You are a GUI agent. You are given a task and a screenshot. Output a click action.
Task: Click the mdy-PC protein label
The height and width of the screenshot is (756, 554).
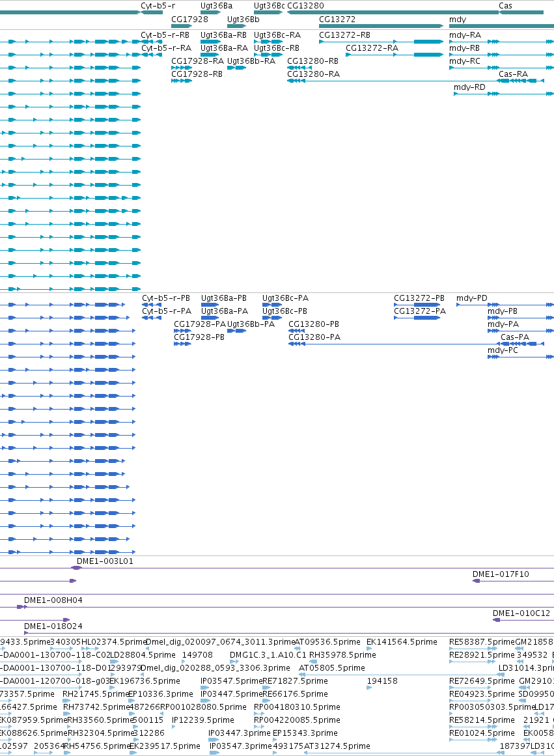[503, 350]
